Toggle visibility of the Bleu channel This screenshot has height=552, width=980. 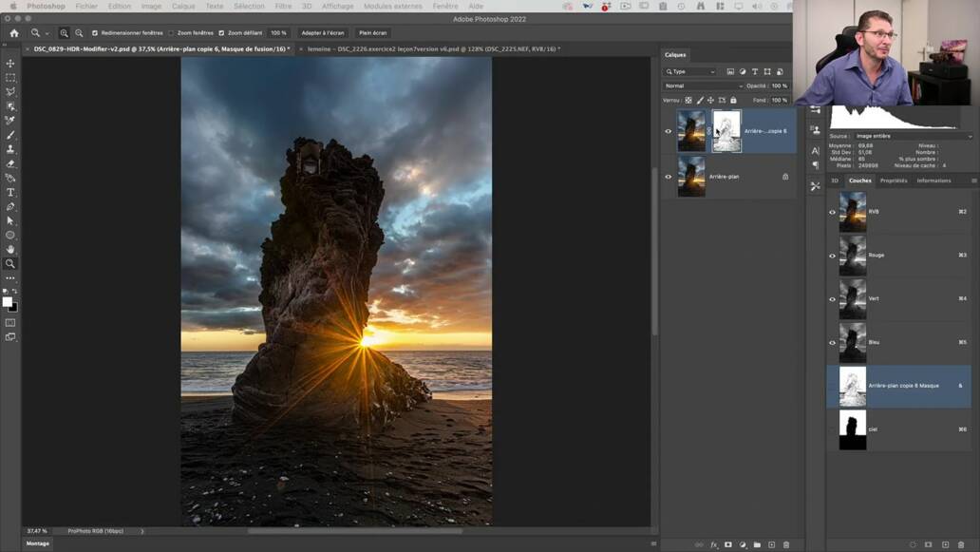click(832, 342)
